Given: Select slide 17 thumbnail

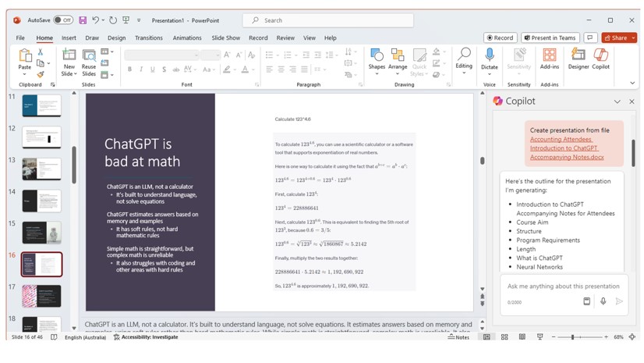Looking at the screenshot, I should click(41, 296).
